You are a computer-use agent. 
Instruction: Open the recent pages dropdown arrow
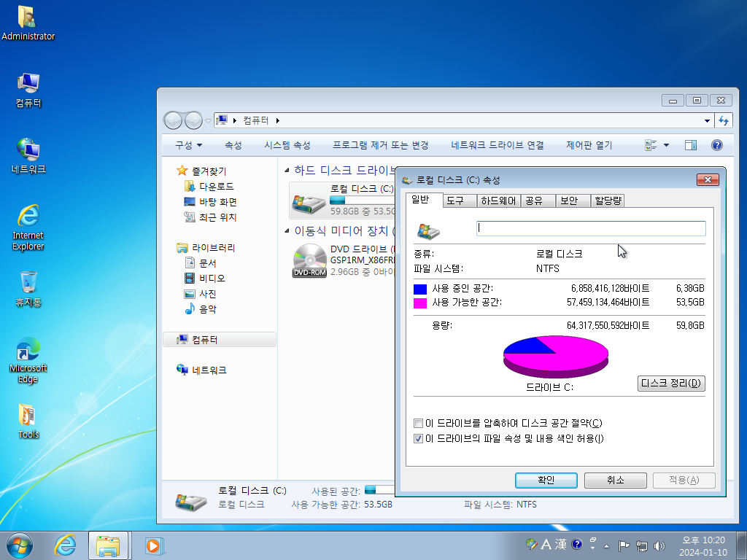tap(208, 121)
